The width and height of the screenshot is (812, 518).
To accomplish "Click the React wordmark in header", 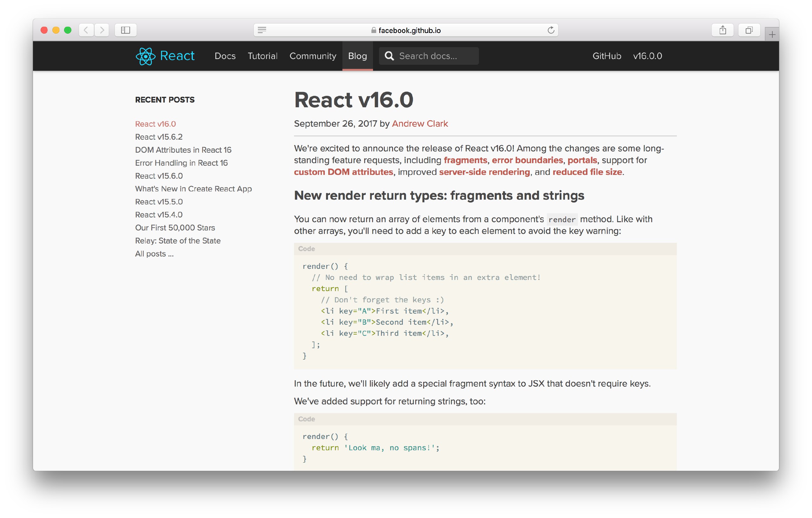I will [x=177, y=56].
